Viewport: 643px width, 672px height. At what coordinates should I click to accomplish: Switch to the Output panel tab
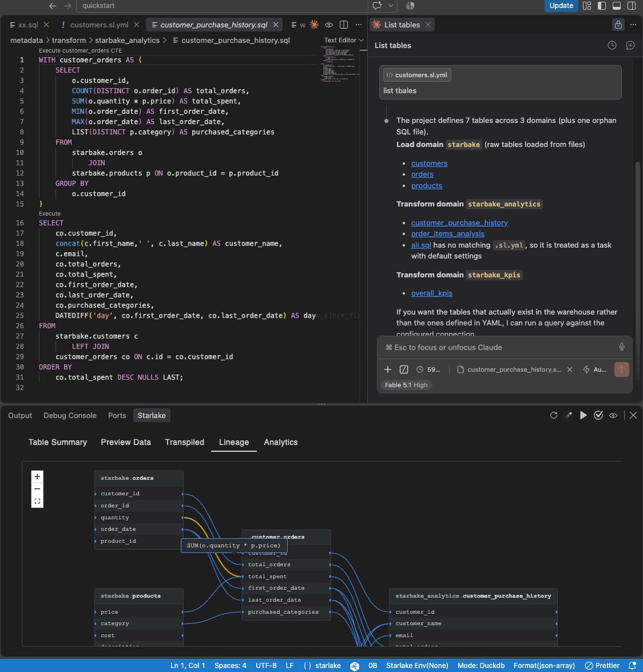point(20,415)
